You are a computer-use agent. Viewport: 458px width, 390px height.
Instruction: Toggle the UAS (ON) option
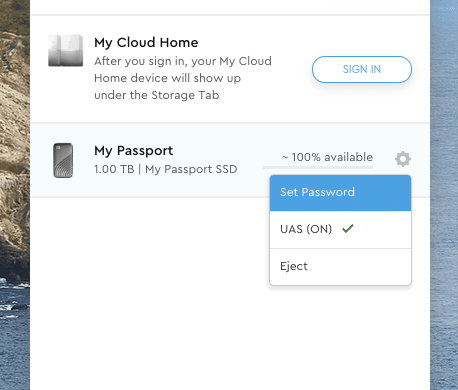point(340,229)
